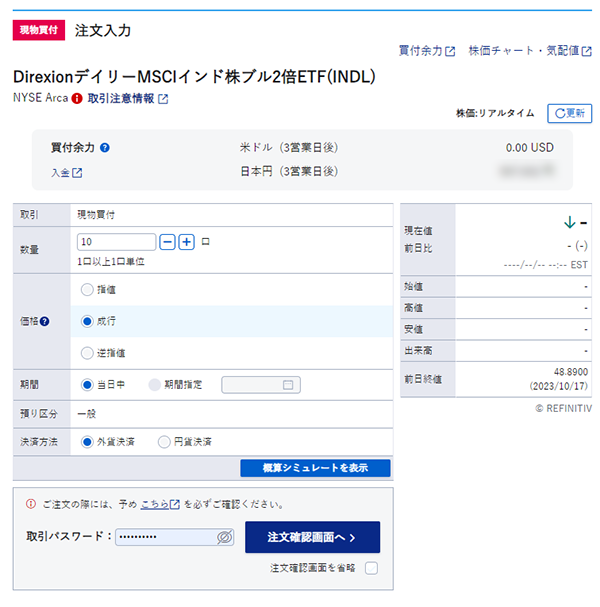This screenshot has height=607, width=600.
Task: Select the 成行 market order radio button
Action: (87, 321)
